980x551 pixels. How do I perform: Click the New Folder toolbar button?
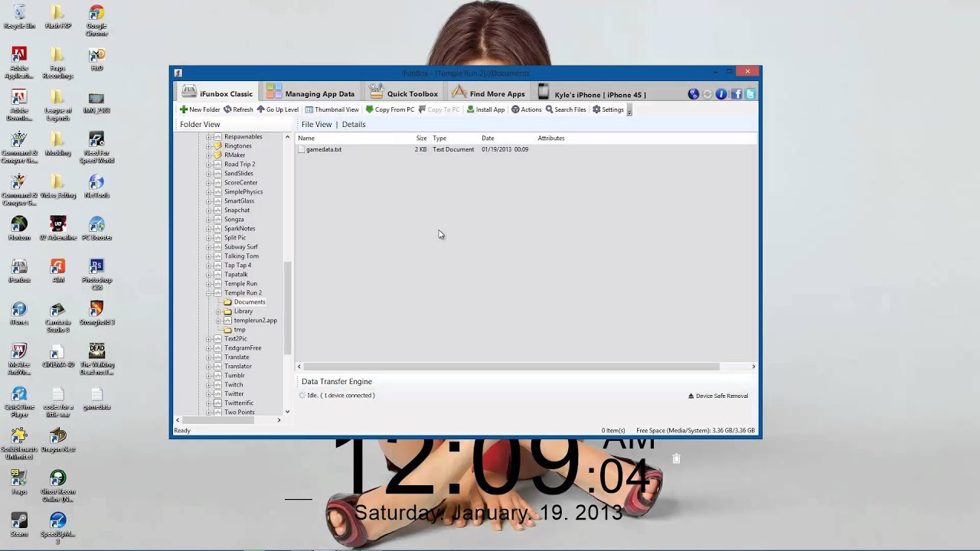200,109
